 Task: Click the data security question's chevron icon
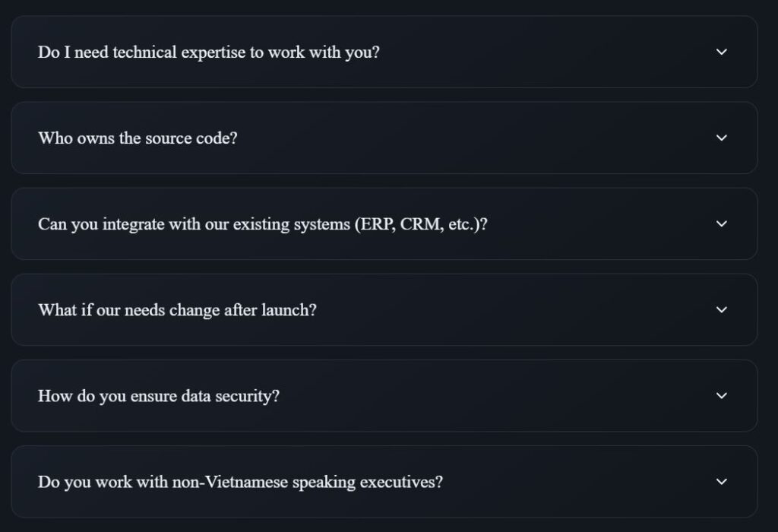click(x=722, y=395)
